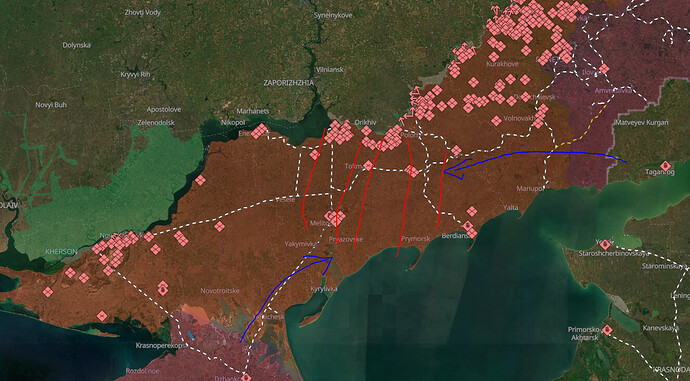Select the marker next to Yeysk
Screen dimensions: 690x381
coord(606,244)
